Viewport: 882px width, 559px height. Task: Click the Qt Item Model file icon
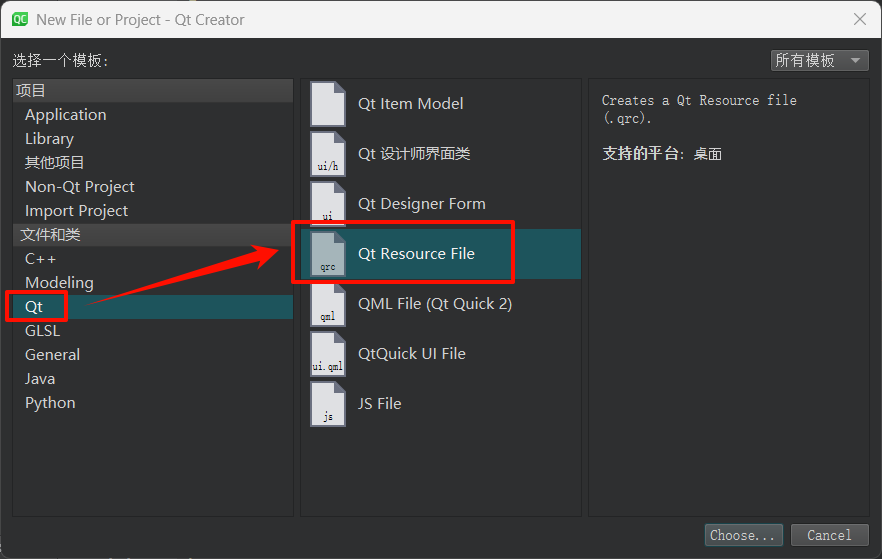coord(328,104)
